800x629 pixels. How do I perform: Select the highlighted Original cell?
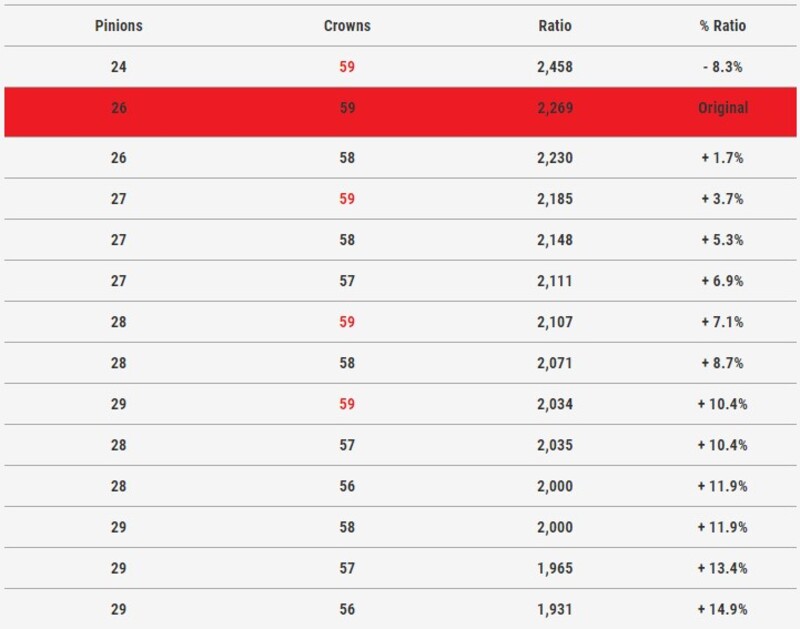(722, 108)
